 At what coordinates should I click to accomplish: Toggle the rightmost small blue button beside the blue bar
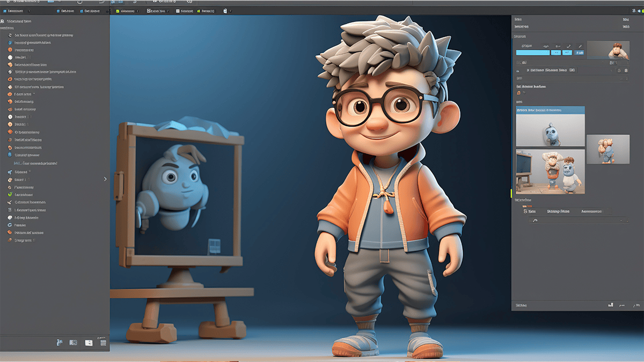pyautogui.click(x=579, y=53)
